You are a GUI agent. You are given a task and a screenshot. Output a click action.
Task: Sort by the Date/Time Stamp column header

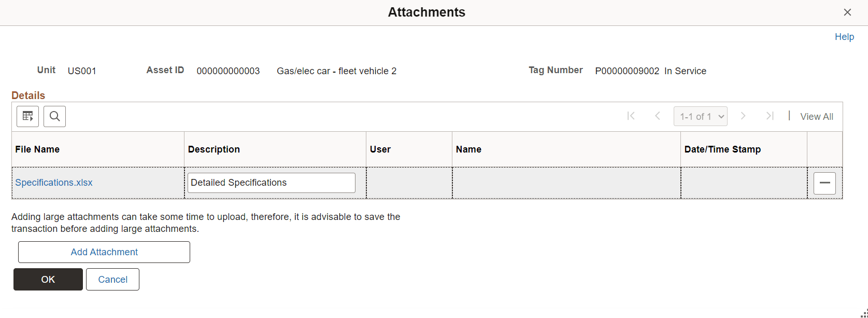(x=722, y=149)
